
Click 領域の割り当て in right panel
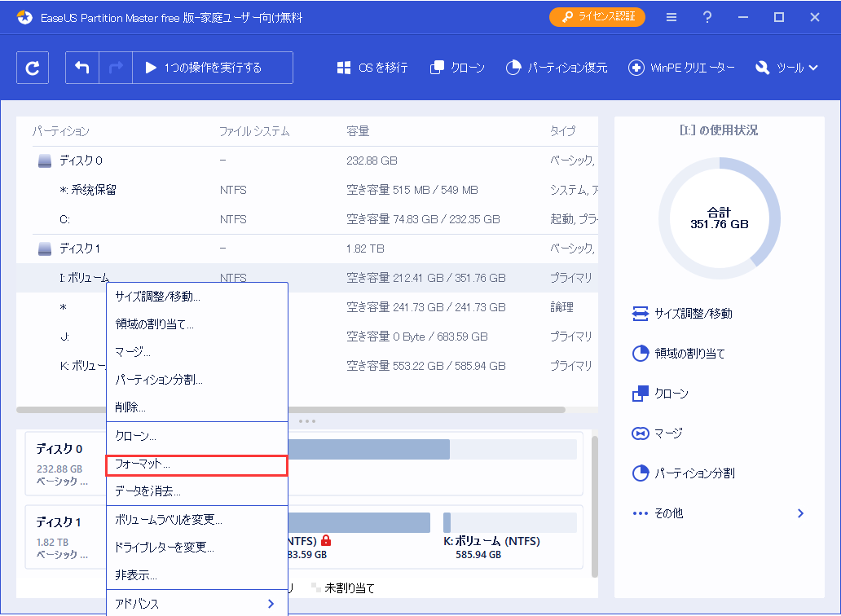(679, 354)
